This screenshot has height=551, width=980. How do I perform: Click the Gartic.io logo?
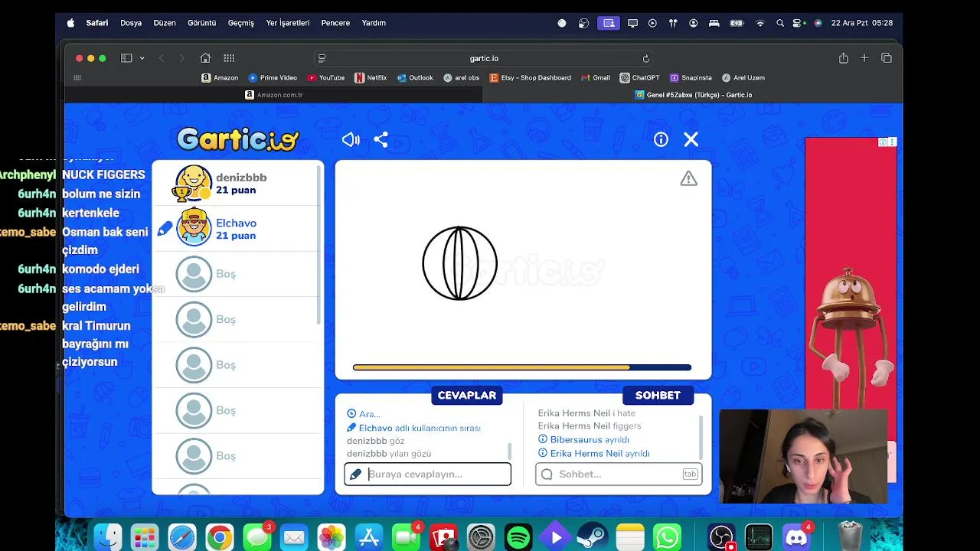pyautogui.click(x=238, y=139)
